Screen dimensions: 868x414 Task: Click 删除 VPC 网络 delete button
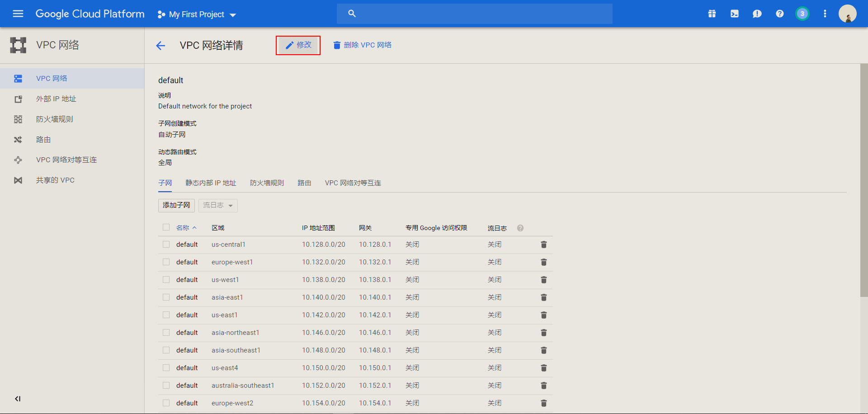pos(363,45)
